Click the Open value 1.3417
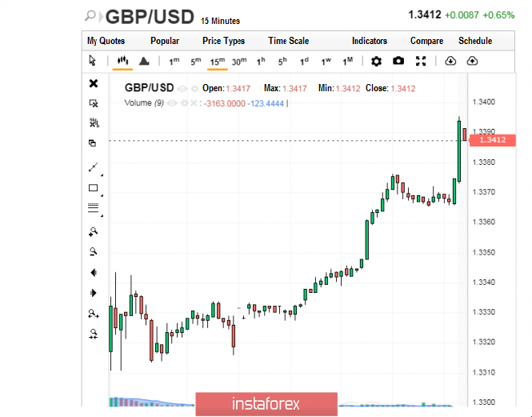The image size is (532, 417). pyautogui.click(x=238, y=89)
